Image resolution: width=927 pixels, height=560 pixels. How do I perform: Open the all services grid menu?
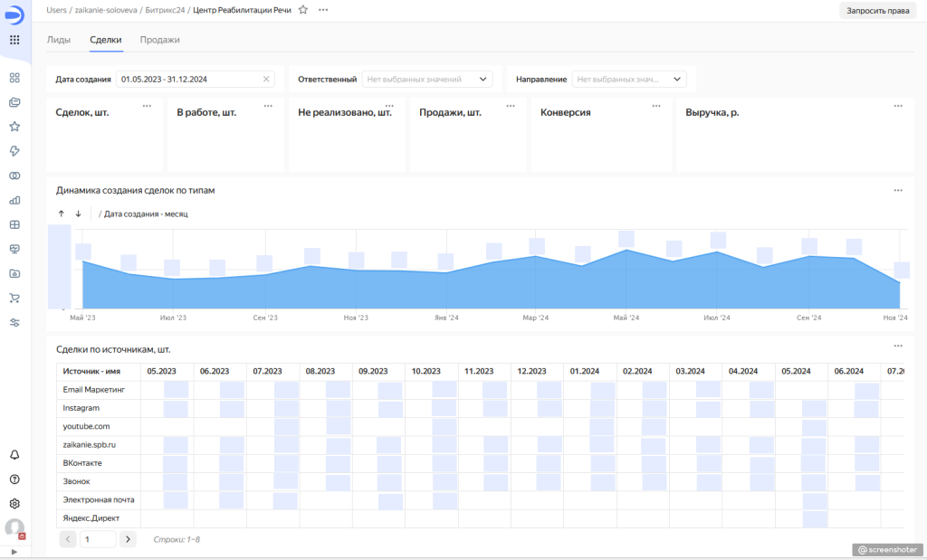[14, 40]
